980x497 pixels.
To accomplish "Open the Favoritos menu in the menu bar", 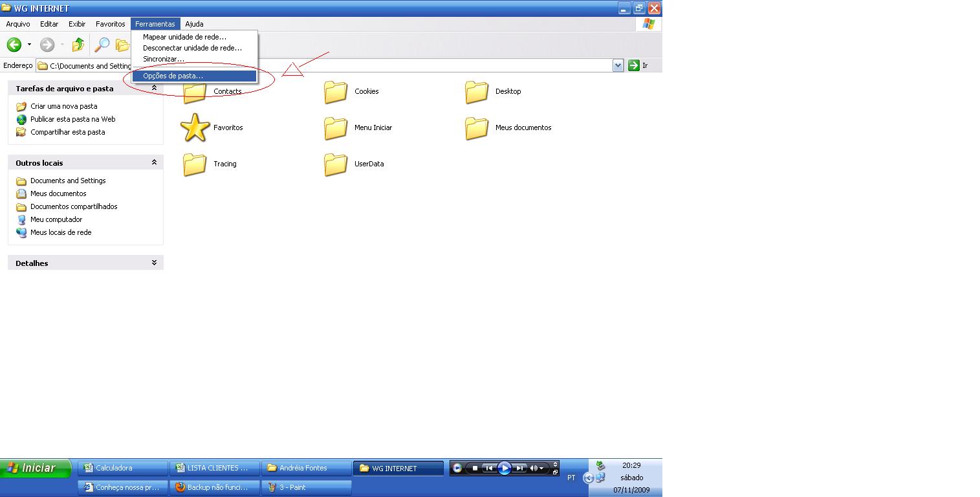I will [x=111, y=24].
